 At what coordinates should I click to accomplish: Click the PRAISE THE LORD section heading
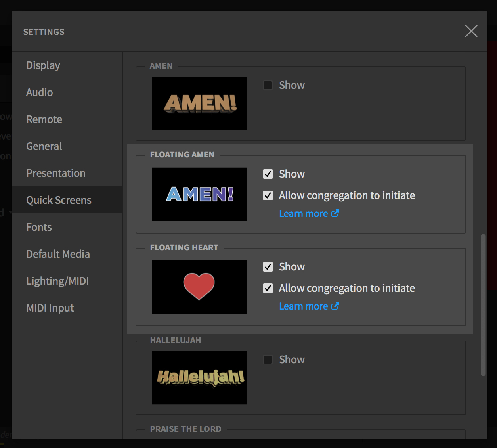[186, 429]
